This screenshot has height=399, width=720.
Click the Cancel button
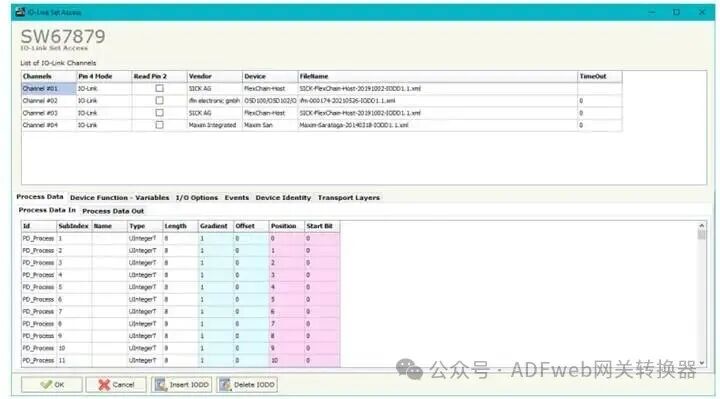click(116, 385)
